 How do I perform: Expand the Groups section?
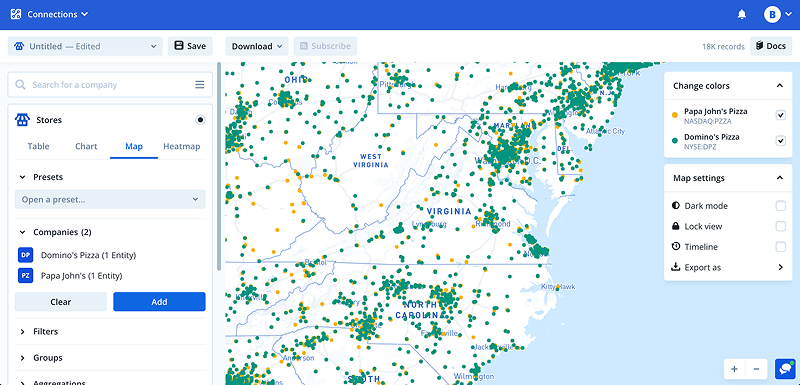pos(22,358)
